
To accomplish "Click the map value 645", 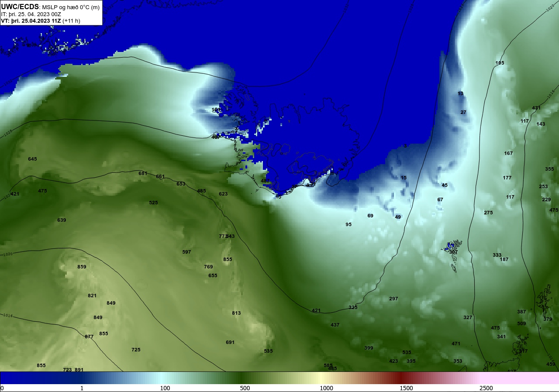I will pos(32,159).
